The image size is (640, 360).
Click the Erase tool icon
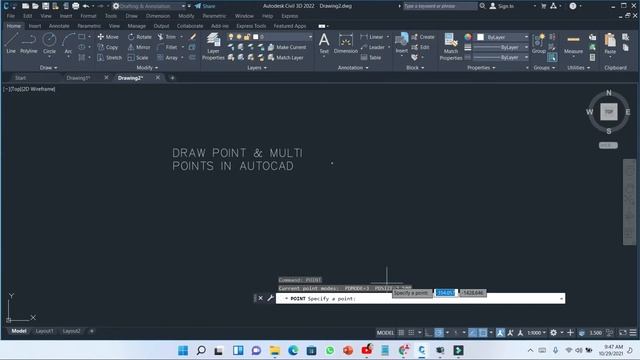pos(193,37)
